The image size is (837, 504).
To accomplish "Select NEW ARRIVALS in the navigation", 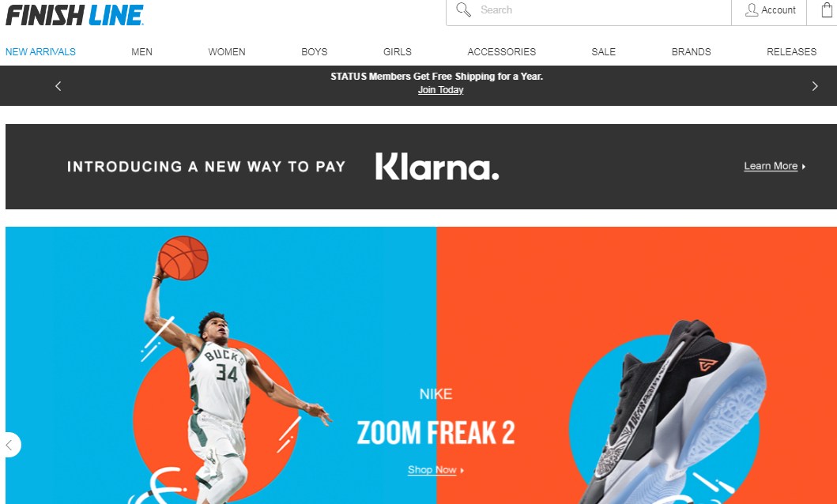I will point(40,51).
